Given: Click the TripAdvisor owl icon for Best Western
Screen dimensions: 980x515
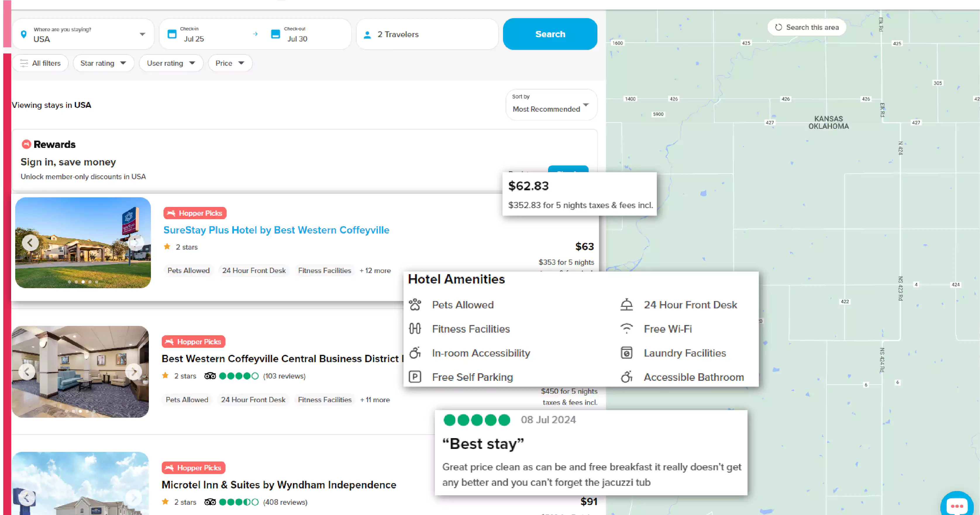Looking at the screenshot, I should tap(210, 376).
